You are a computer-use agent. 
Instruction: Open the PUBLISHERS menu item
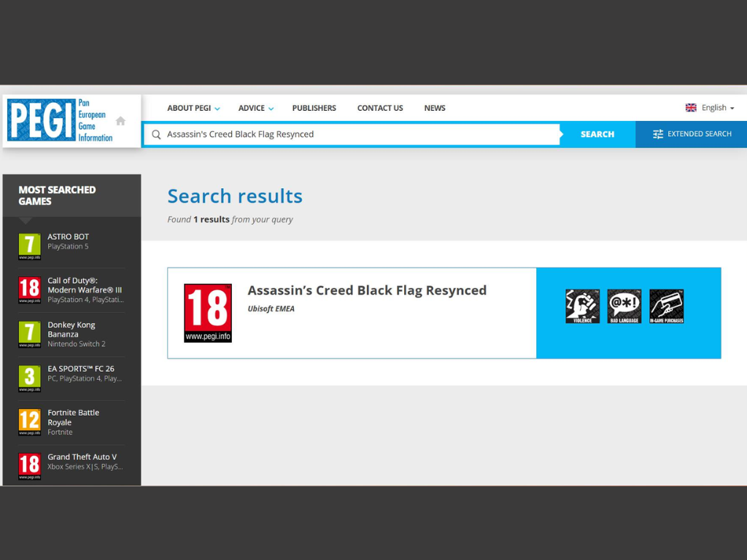(x=314, y=108)
